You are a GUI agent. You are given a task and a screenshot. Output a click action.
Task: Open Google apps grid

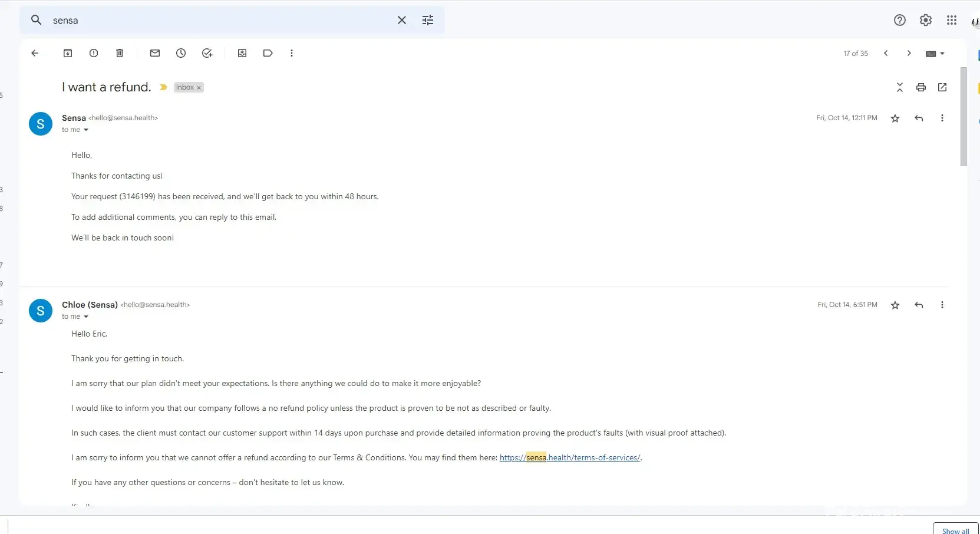(x=952, y=20)
